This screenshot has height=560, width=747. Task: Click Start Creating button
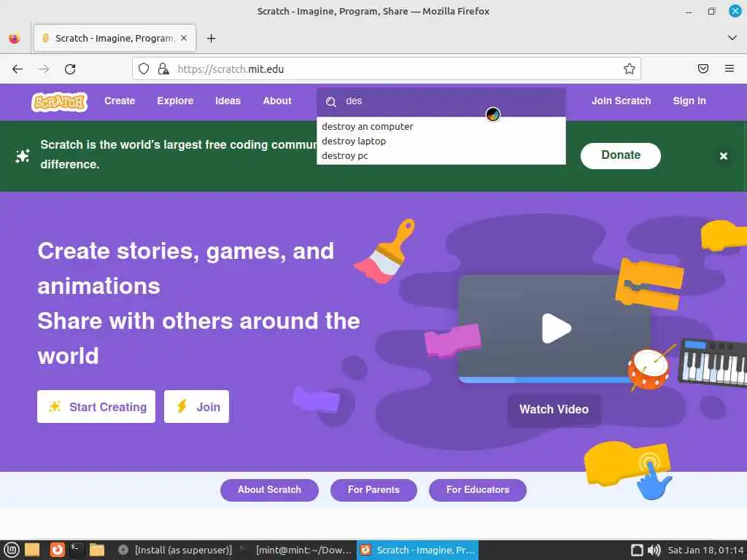[x=96, y=407]
